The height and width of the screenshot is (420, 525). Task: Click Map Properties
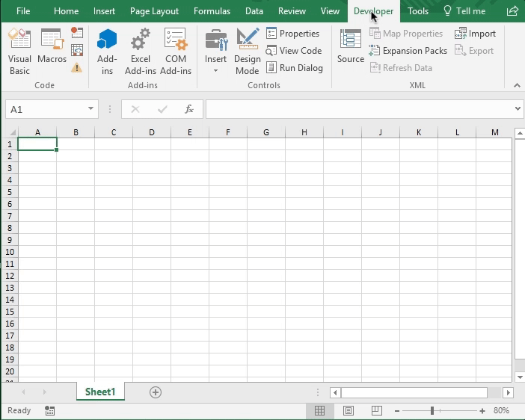[406, 34]
